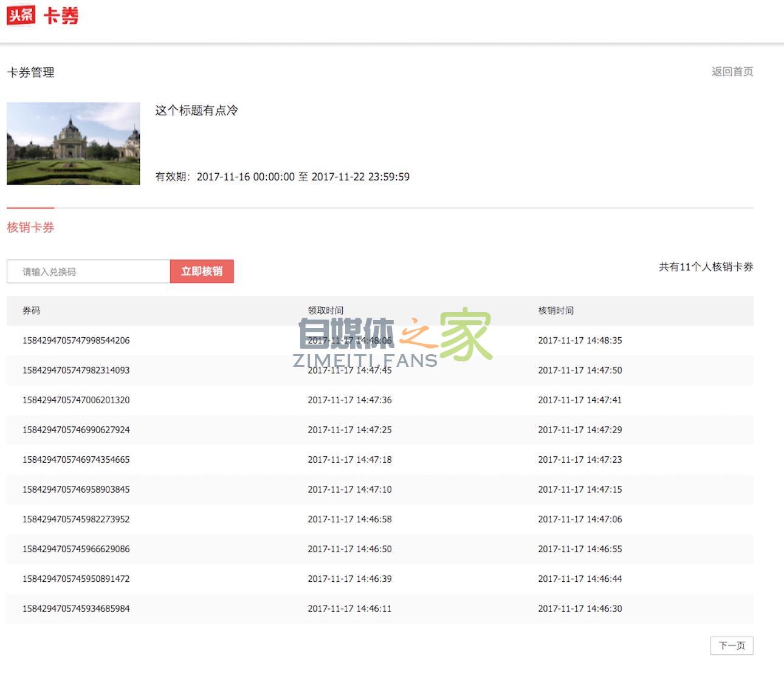The width and height of the screenshot is (784, 673).
Task: Click the 卡券 header title
Action: (x=61, y=16)
